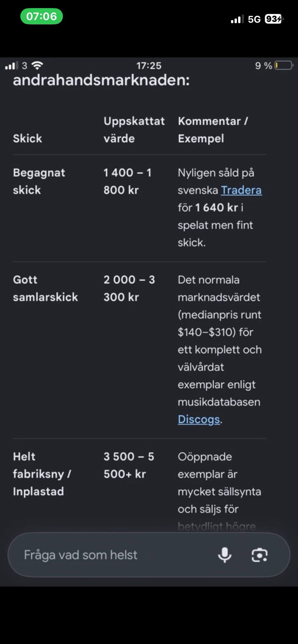The width and height of the screenshot is (298, 644).
Task: Tap the "Skick" column header
Action: pos(27,138)
